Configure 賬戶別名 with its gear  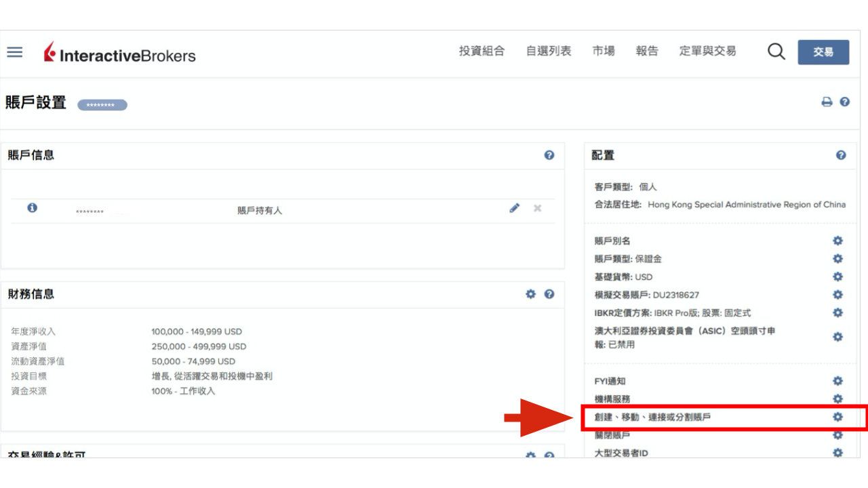837,241
